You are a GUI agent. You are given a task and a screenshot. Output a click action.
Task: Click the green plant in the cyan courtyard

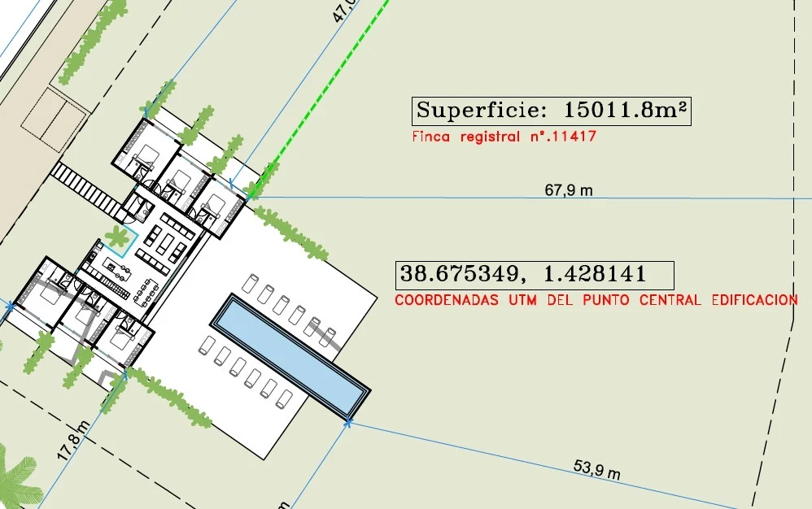pyautogui.click(x=120, y=238)
